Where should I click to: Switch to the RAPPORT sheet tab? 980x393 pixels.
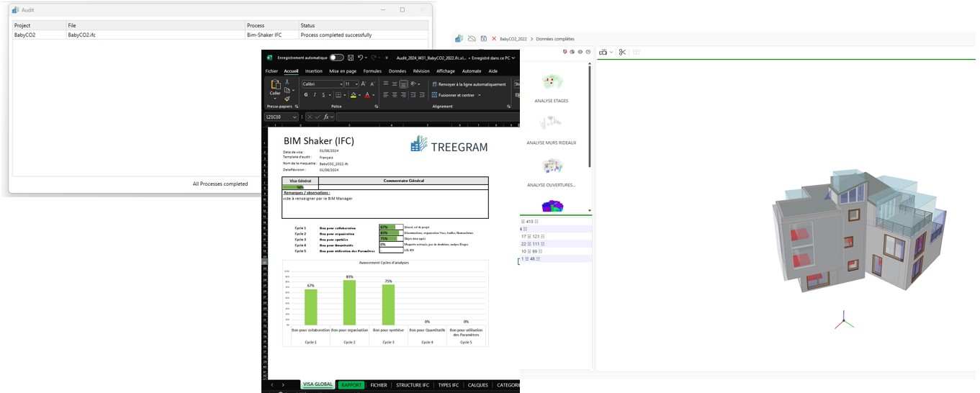[x=351, y=385]
